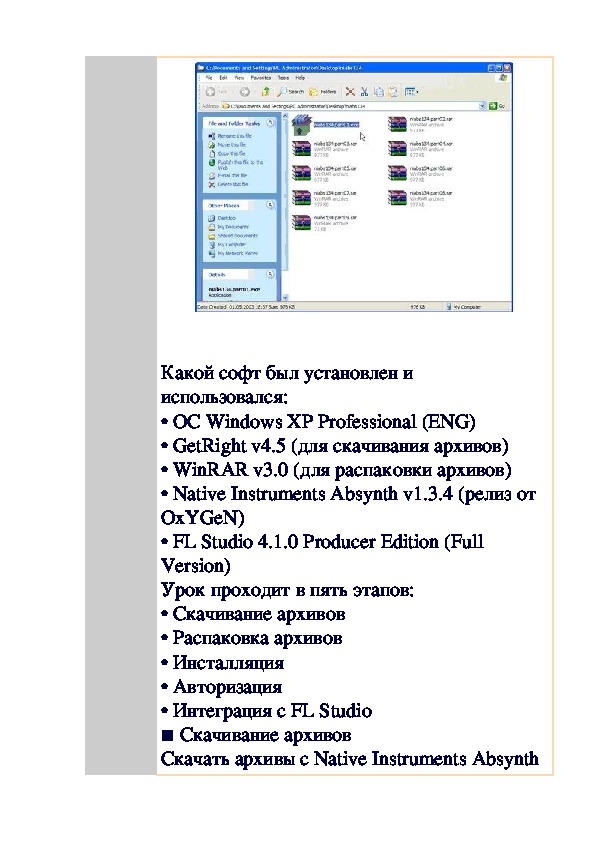Open My Documents link in Other Places

click(233, 227)
